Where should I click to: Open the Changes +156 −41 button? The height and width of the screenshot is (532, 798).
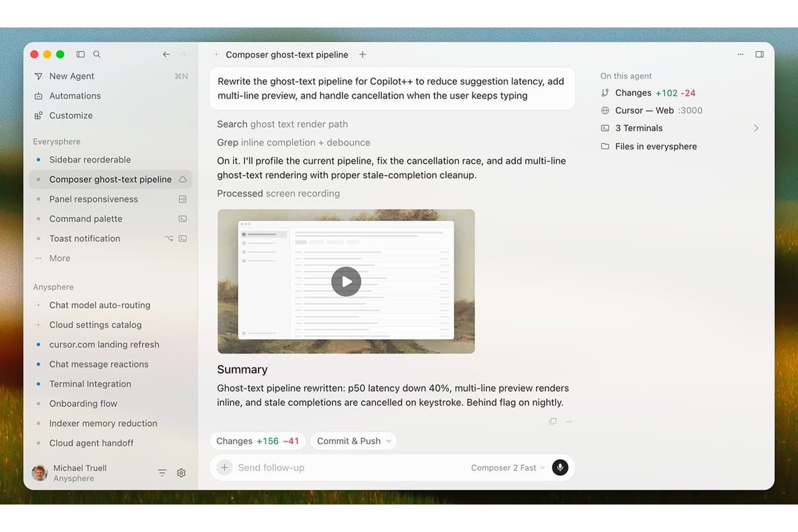point(258,441)
